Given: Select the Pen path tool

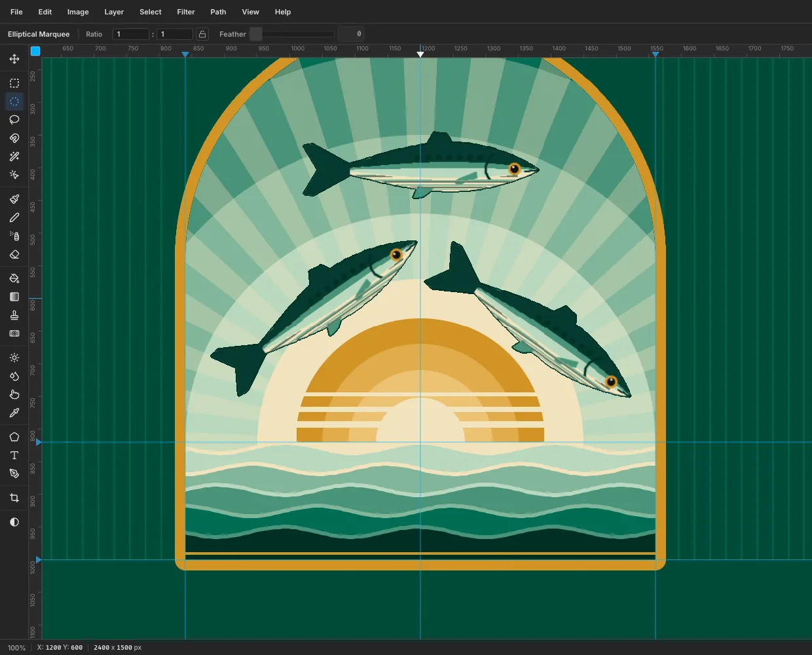Looking at the screenshot, I should [14, 474].
